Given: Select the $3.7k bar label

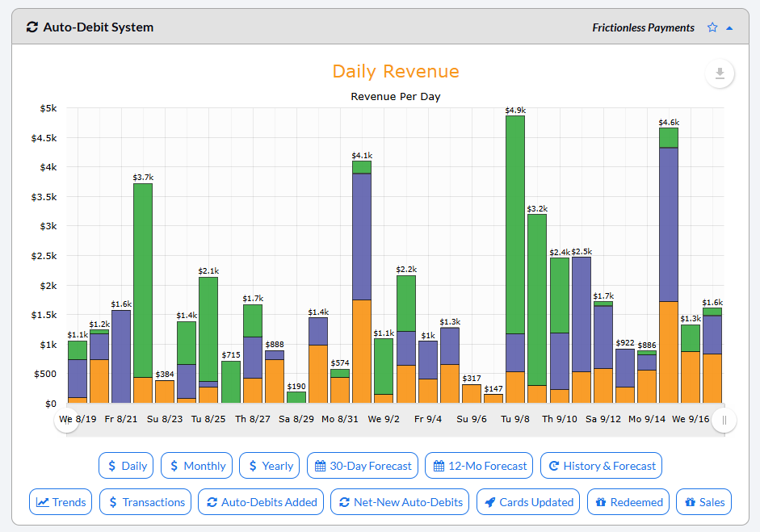Looking at the screenshot, I should point(143,178).
